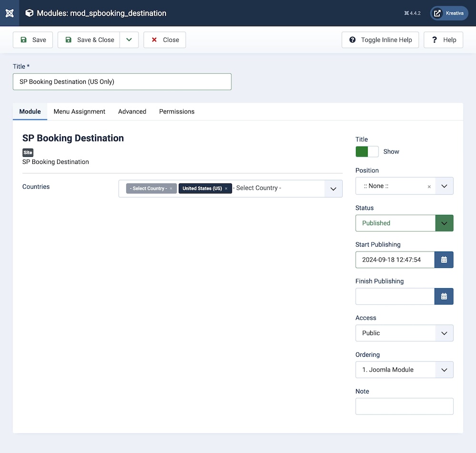Open Start Publishing calendar picker
Screen dimensions: 476x453
(x=444, y=260)
